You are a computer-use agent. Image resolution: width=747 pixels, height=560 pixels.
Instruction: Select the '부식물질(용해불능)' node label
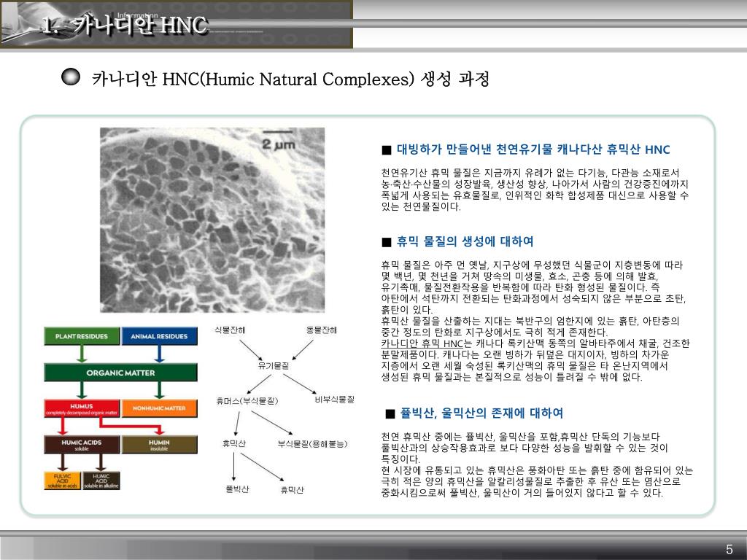click(x=312, y=444)
